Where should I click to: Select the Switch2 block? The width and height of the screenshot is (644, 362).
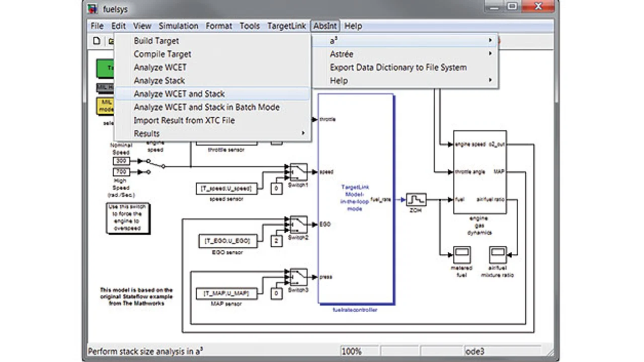[x=298, y=225]
